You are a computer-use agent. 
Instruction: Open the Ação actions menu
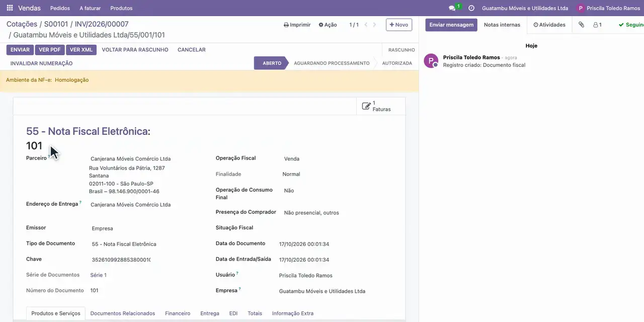[328, 25]
